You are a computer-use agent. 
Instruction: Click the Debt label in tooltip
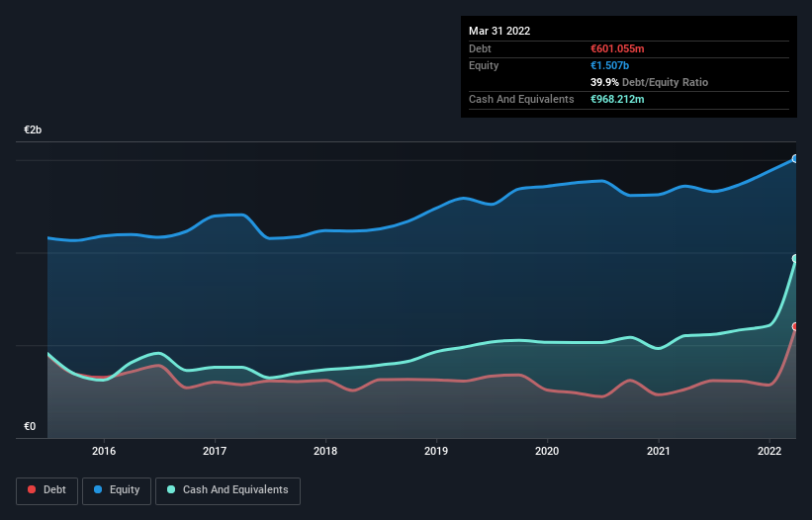click(x=480, y=48)
